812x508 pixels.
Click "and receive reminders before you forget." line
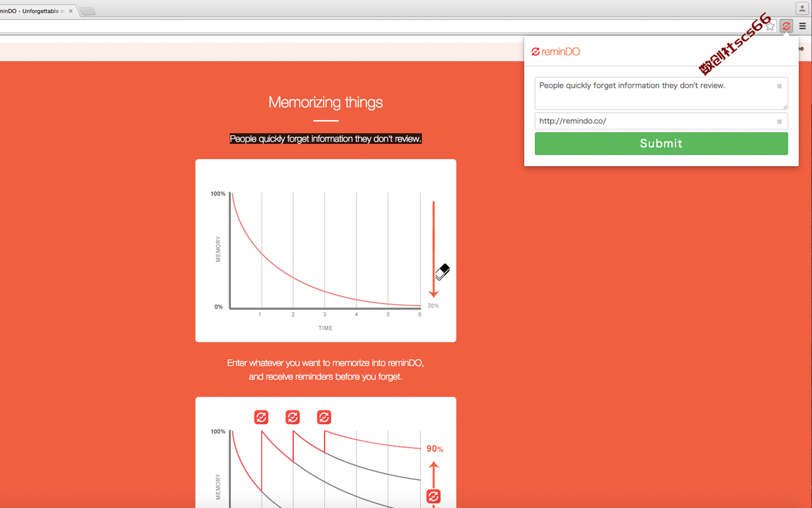325,377
